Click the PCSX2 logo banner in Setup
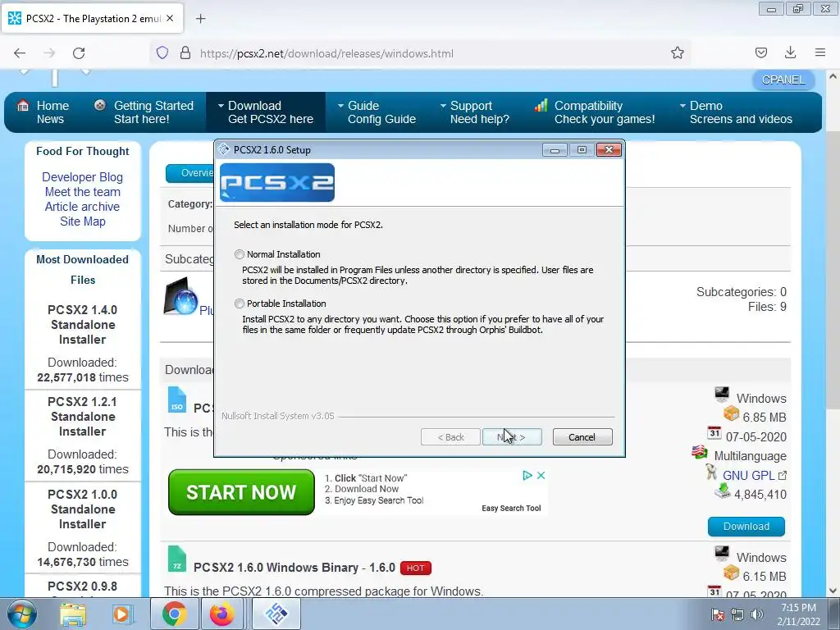 [x=277, y=183]
